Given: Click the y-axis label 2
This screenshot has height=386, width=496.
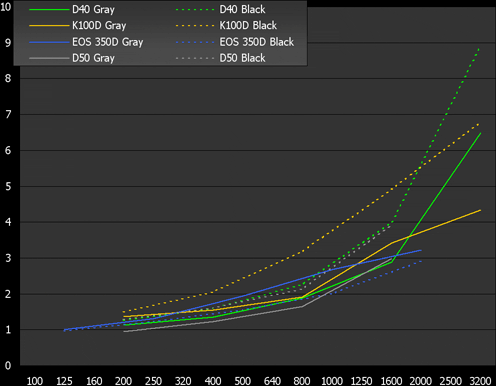Looking at the screenshot, I should [x=8, y=294].
